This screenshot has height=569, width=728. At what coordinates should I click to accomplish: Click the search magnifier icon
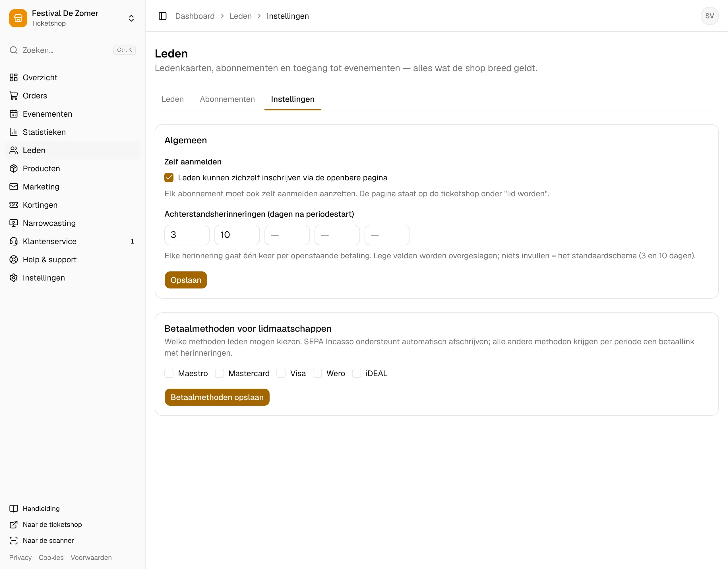[14, 50]
